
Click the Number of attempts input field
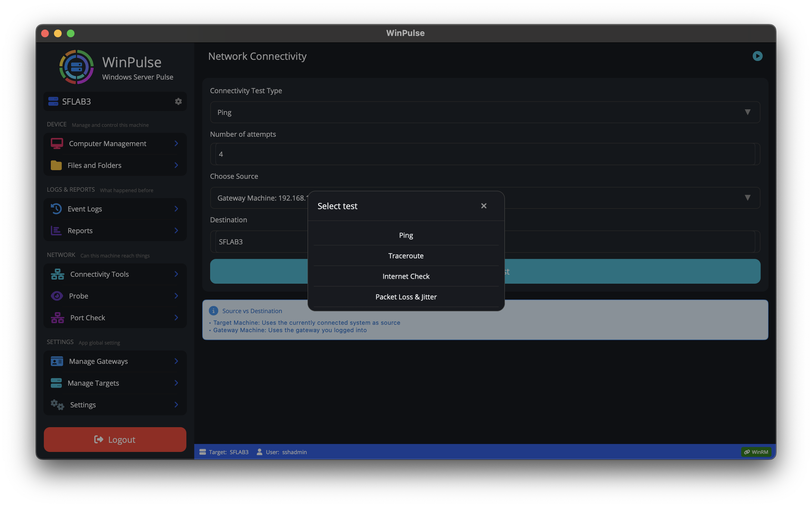[x=485, y=154]
